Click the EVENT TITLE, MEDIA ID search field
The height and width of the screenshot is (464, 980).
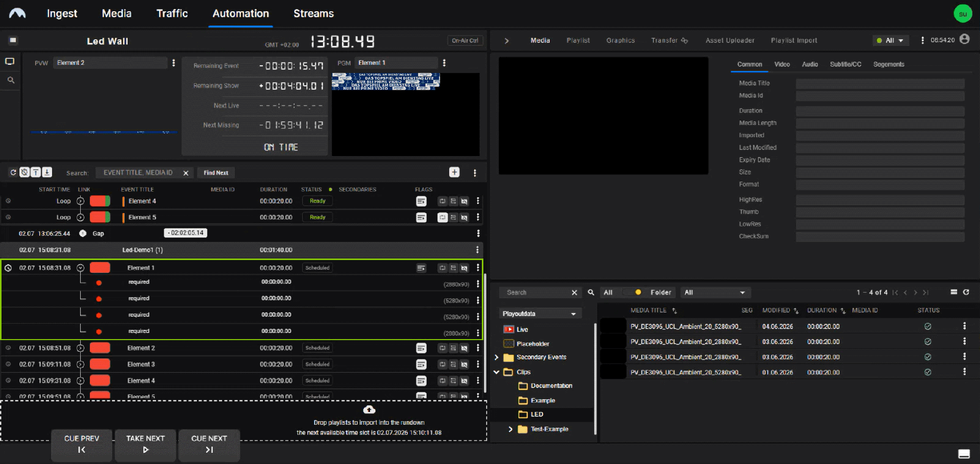(x=138, y=173)
